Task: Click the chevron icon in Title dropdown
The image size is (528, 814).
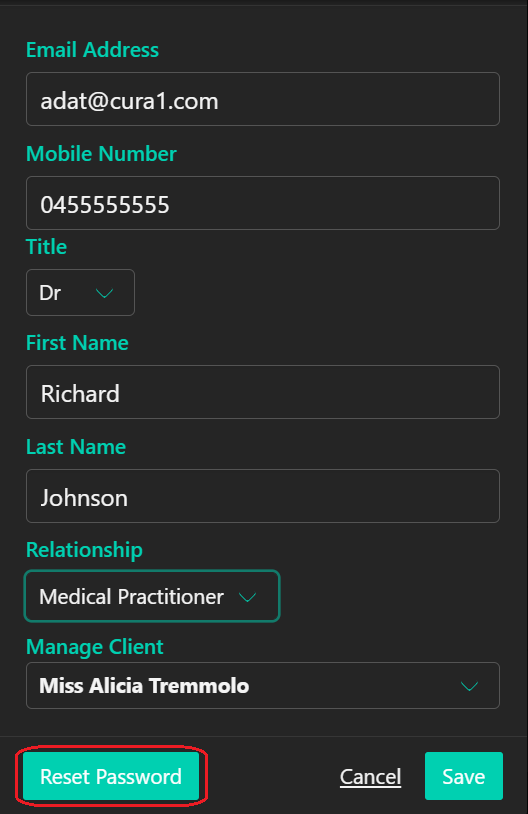Action: [104, 293]
